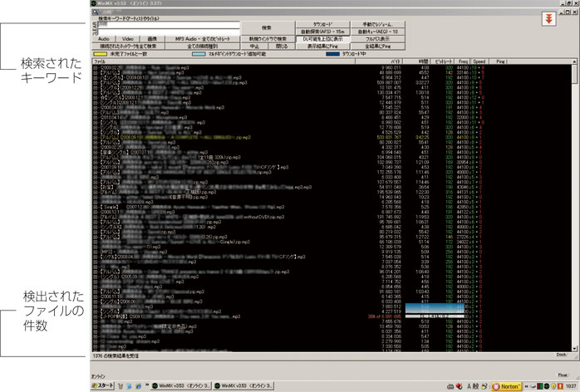Click the second quick launch icon

point(129,386)
